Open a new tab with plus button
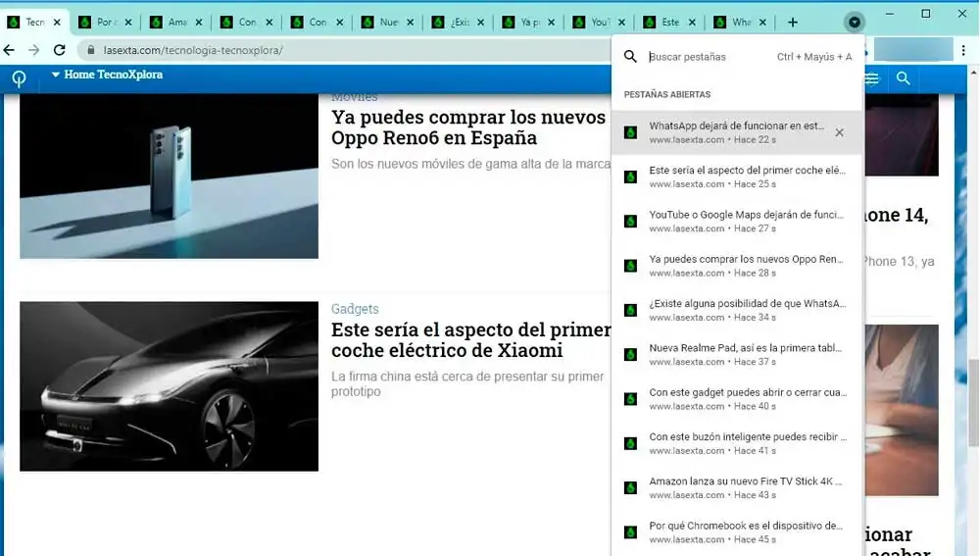980x556 pixels. (793, 23)
